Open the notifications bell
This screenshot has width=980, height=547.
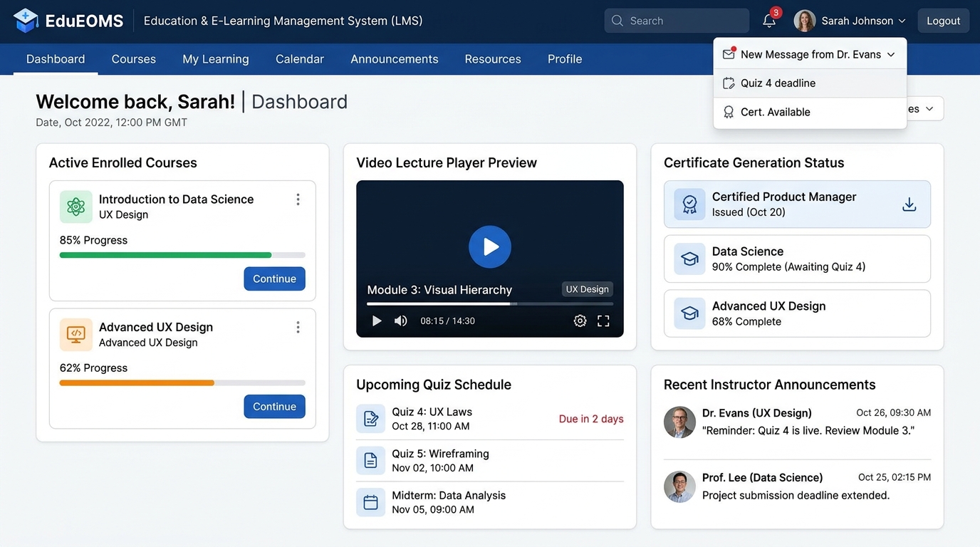769,21
